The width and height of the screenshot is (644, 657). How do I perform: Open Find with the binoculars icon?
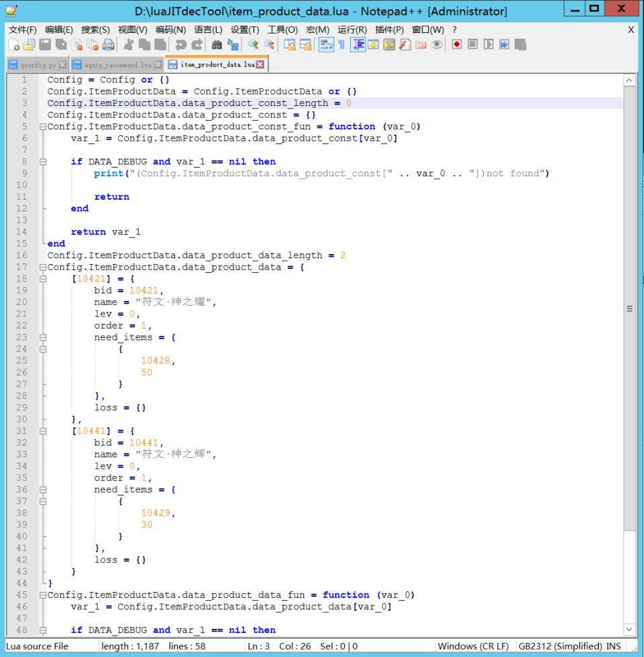[x=217, y=45]
